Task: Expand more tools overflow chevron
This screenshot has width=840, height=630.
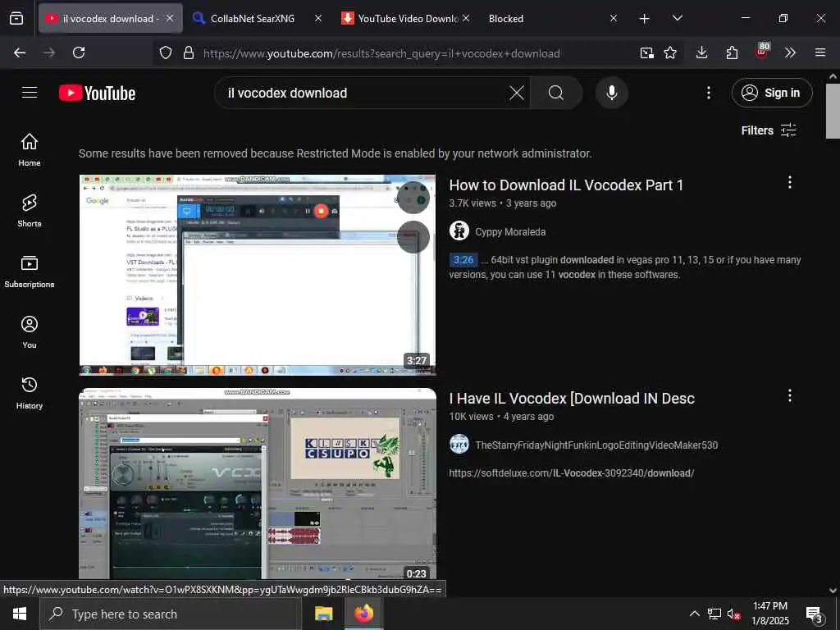Action: tap(790, 52)
